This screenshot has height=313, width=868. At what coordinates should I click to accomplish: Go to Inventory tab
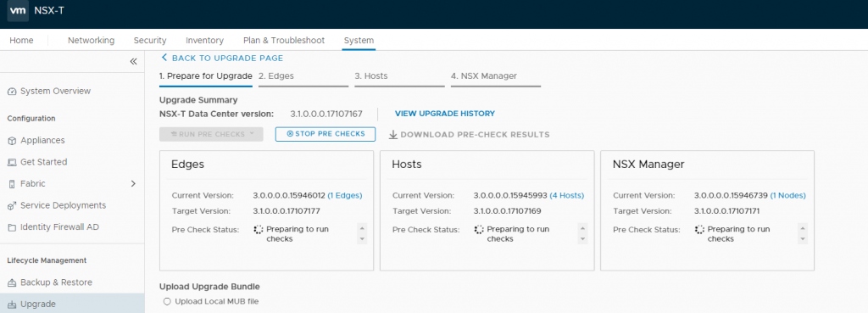coord(205,41)
